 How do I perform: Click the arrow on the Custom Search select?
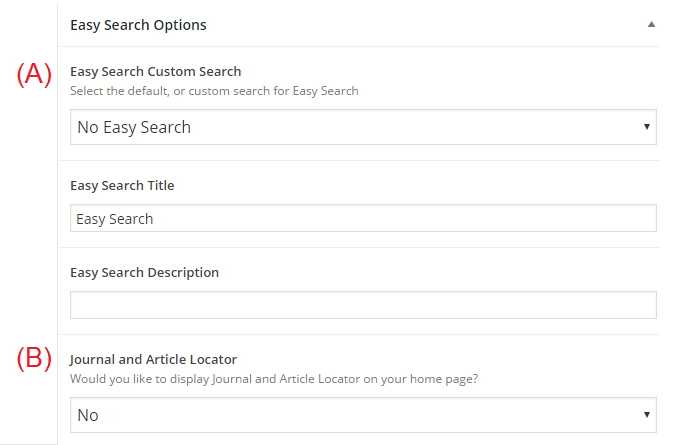648,127
